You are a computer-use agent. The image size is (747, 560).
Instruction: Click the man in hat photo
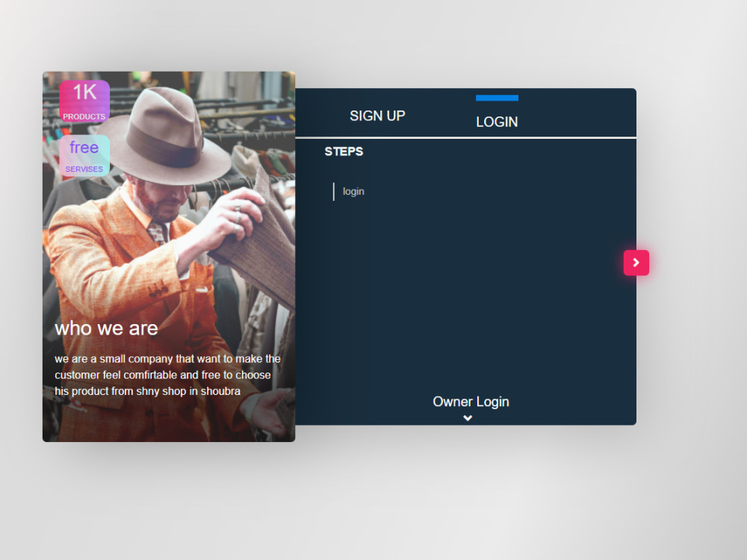(x=169, y=257)
